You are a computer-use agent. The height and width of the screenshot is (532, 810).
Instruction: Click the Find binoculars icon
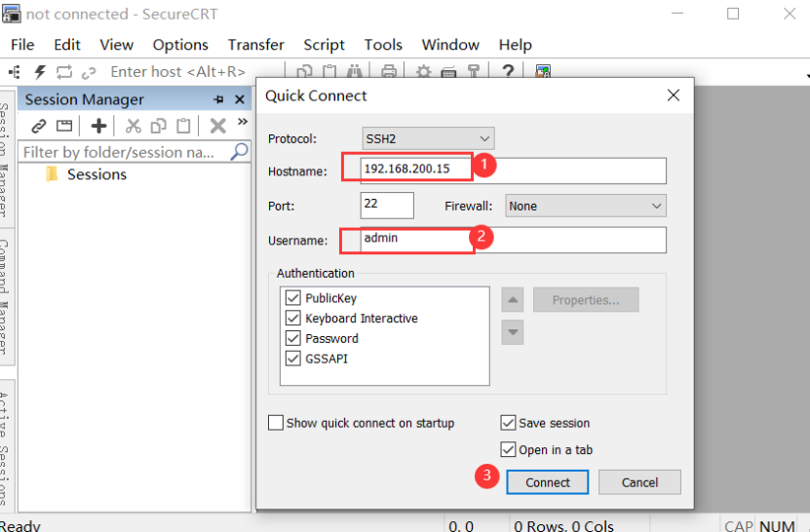point(355,72)
